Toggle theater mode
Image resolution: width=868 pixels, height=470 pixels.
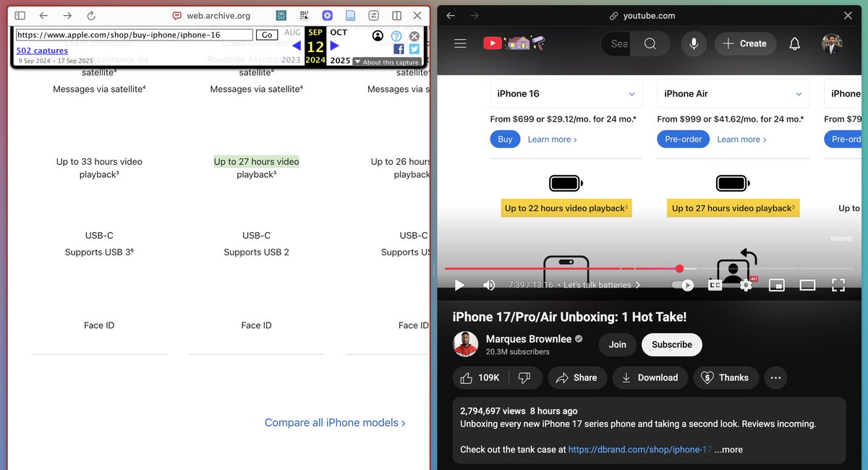point(807,285)
